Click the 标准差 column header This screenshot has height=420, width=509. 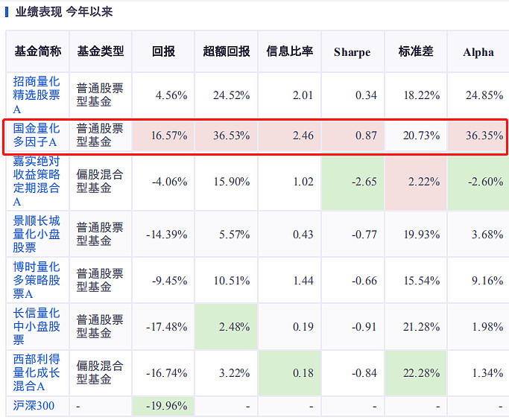click(416, 51)
